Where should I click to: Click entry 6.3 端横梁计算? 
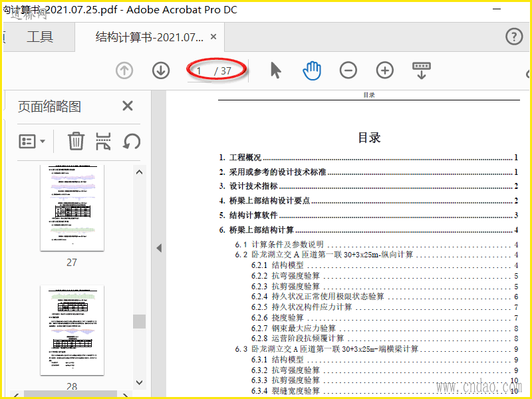tap(376, 348)
